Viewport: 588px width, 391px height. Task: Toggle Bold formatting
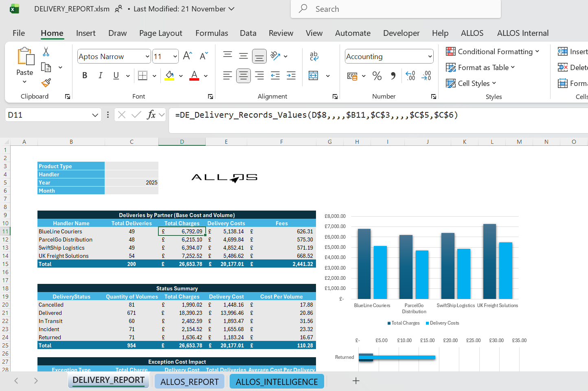click(x=85, y=75)
